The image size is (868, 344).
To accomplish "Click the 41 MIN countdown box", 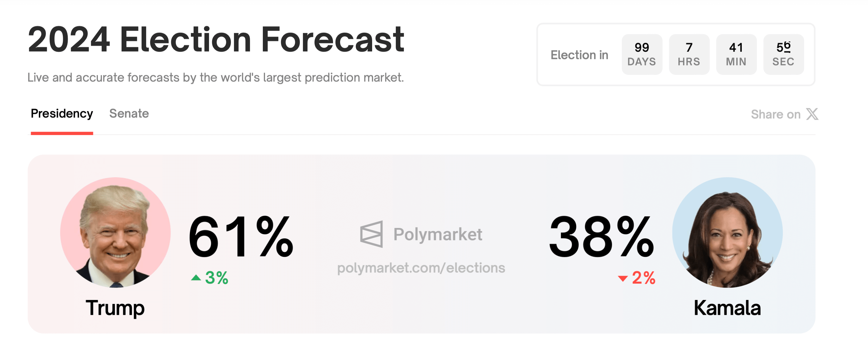I will pos(736,54).
